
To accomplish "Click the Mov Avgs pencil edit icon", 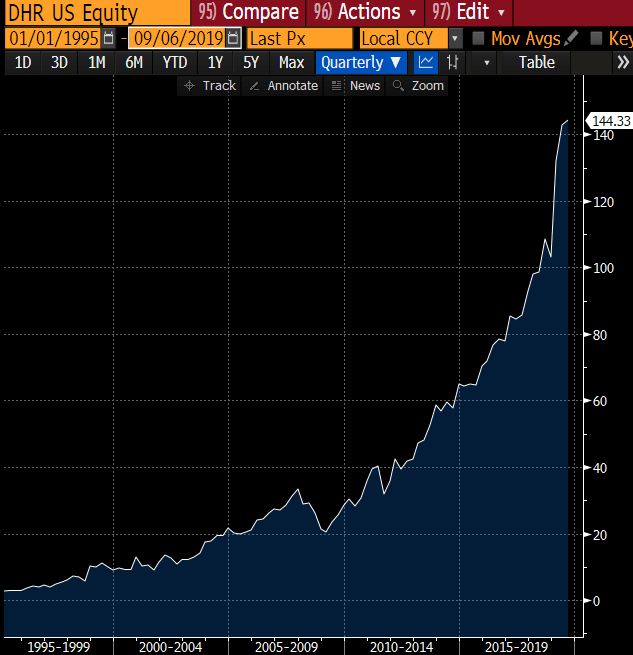I will 571,38.
